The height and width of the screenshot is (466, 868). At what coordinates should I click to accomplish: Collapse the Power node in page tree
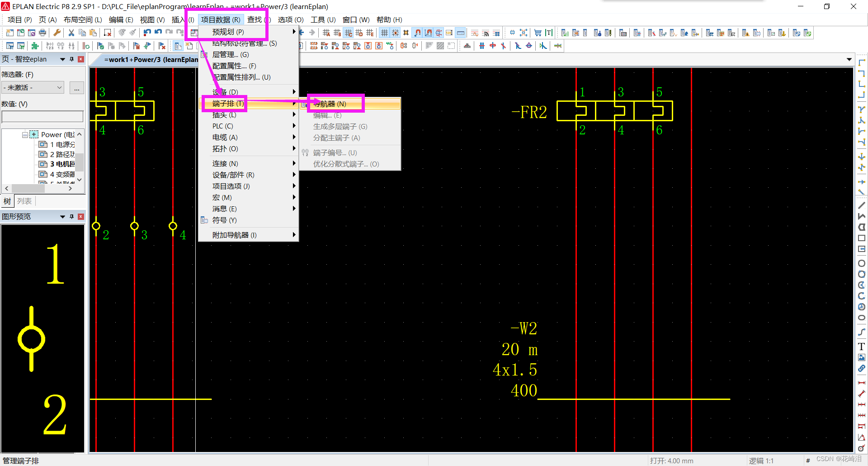click(x=25, y=135)
